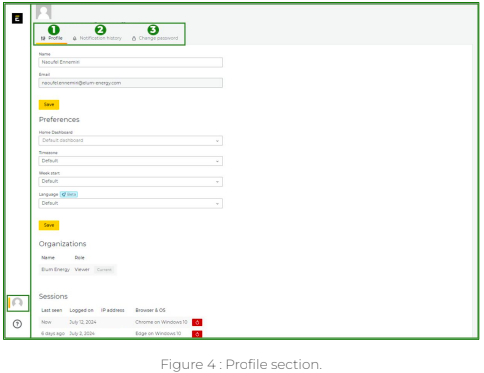The image size is (484, 373).
Task: Open the Change password tab
Action: pos(155,38)
